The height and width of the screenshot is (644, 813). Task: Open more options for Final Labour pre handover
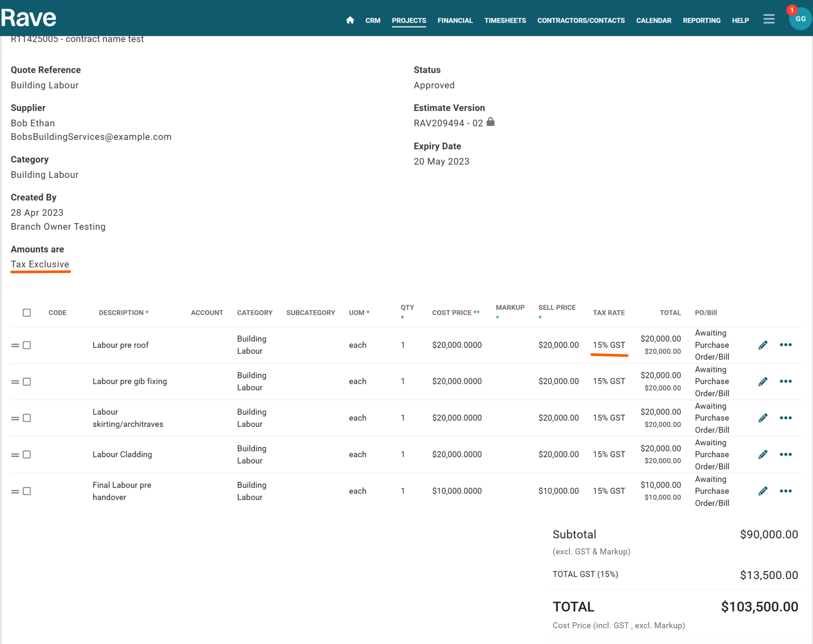click(x=785, y=491)
